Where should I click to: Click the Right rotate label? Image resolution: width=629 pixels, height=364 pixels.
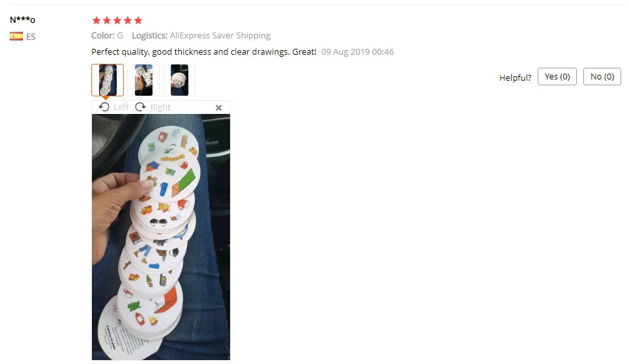160,107
